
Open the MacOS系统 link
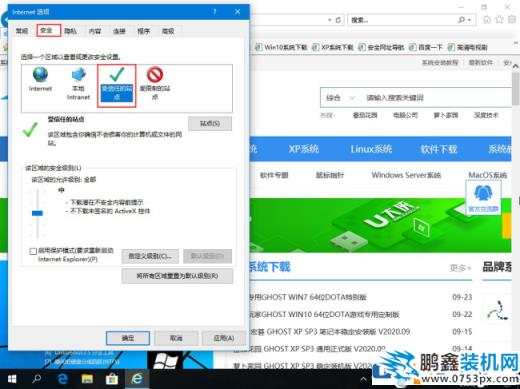coord(488,175)
